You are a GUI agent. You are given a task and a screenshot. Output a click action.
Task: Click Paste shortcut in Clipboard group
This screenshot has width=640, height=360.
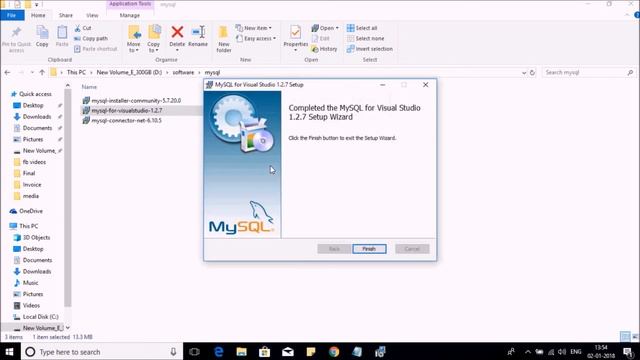[96, 49]
